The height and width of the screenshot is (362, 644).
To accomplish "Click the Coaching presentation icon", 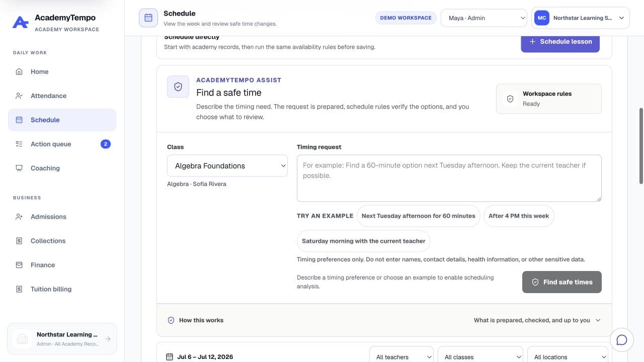I will pyautogui.click(x=19, y=168).
